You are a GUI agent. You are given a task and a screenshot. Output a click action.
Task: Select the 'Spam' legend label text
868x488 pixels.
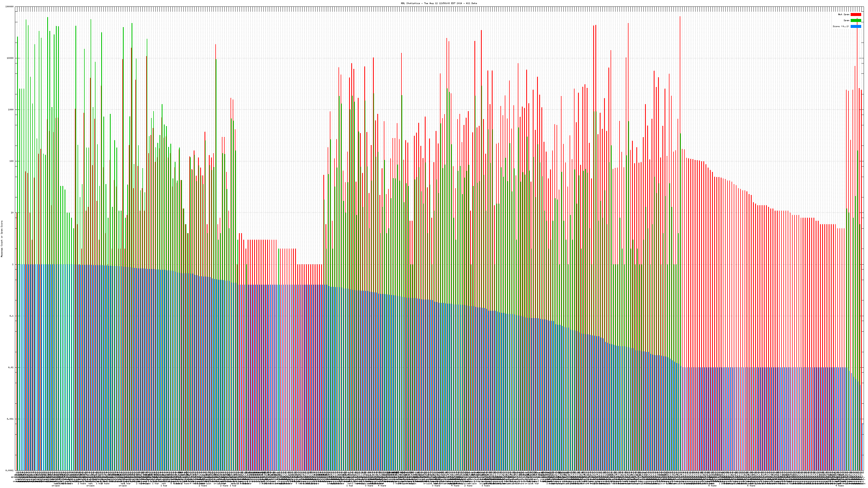[846, 21]
